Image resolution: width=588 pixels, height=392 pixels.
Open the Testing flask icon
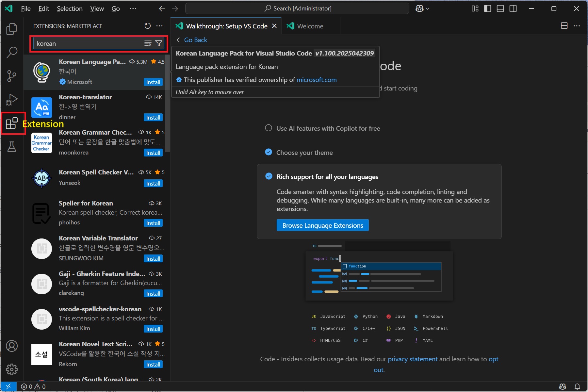click(x=12, y=147)
